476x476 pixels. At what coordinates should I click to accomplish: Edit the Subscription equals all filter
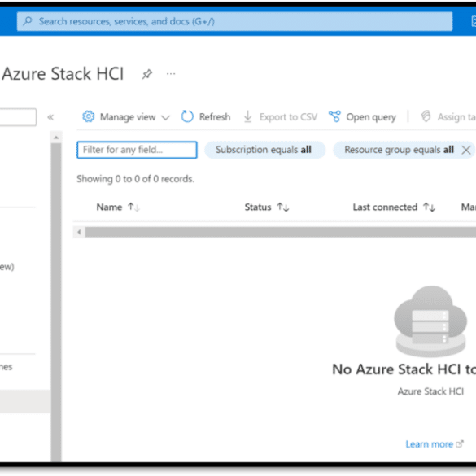264,150
